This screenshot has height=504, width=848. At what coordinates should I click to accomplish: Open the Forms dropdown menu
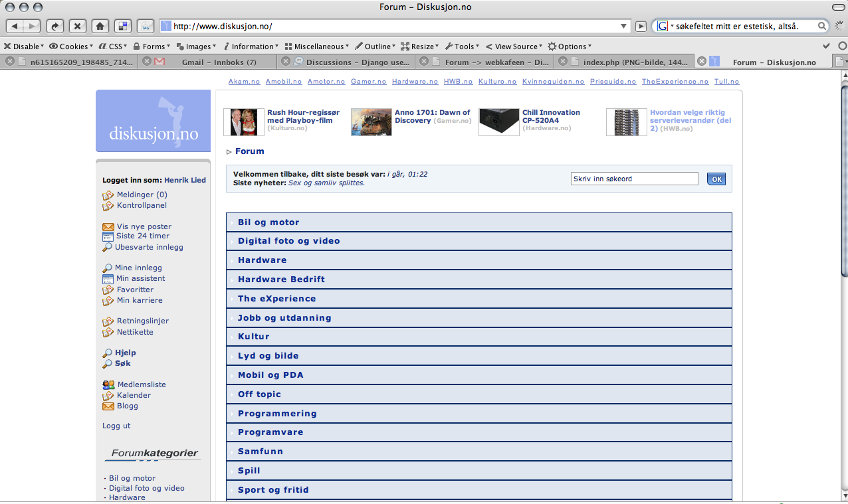click(152, 46)
